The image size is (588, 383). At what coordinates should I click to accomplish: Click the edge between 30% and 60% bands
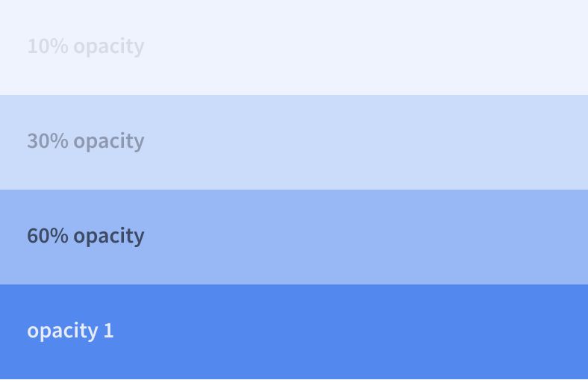[294, 190]
